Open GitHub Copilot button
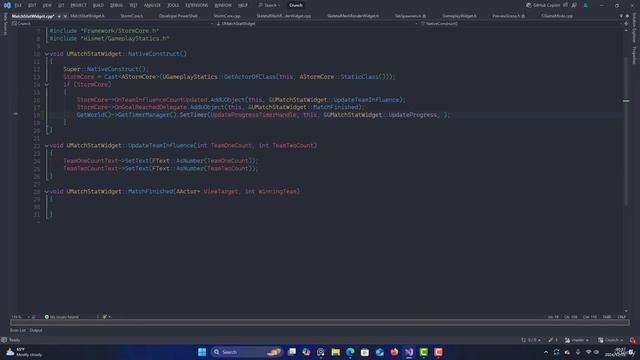Screen dimensions: 640x360 543,5
